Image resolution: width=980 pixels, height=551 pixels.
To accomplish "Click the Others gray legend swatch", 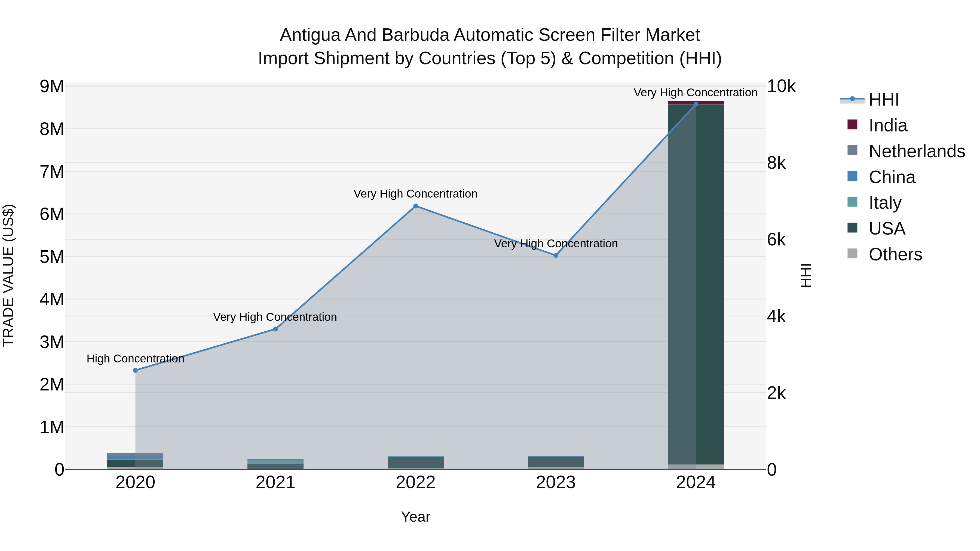I will click(853, 254).
